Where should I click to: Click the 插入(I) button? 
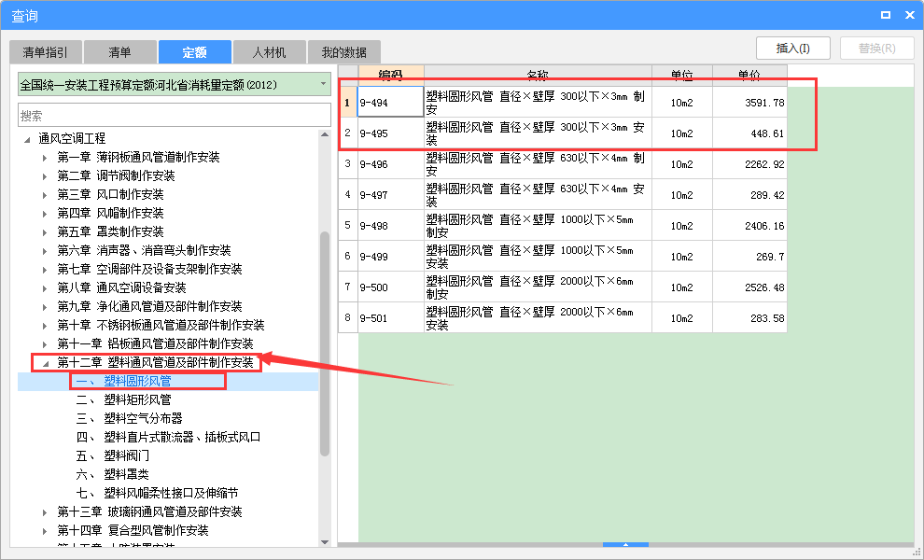tap(793, 49)
